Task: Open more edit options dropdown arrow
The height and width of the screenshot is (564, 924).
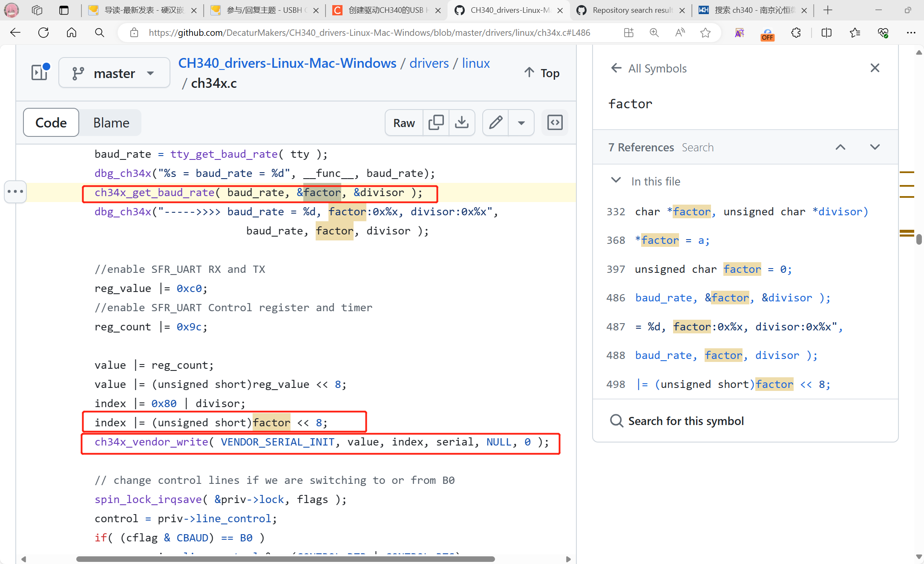Action: pyautogui.click(x=521, y=123)
